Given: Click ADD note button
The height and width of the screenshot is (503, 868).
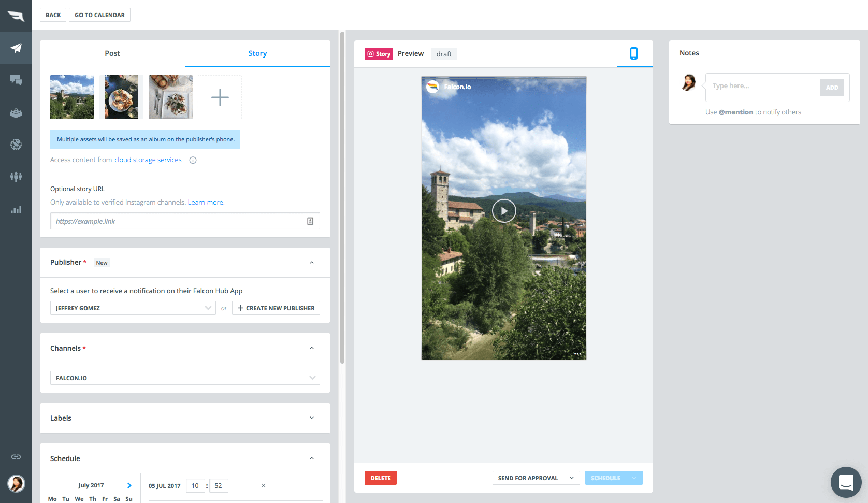Looking at the screenshot, I should click(832, 87).
